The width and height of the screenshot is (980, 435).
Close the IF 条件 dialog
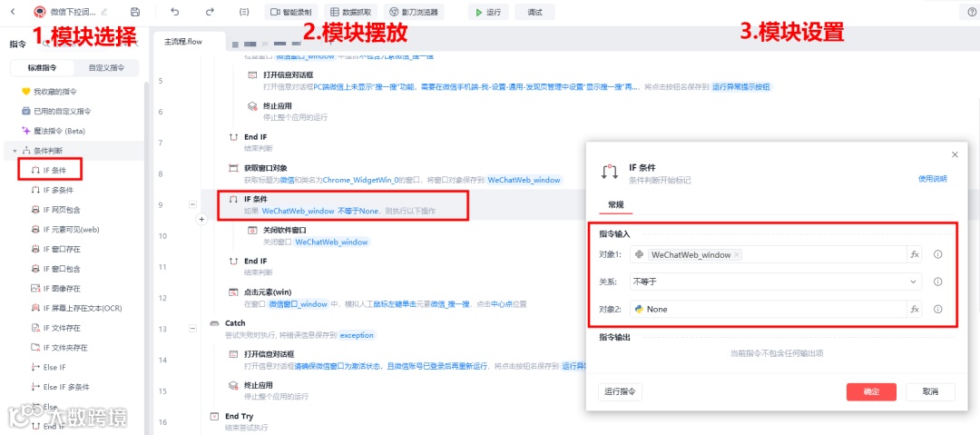click(955, 154)
